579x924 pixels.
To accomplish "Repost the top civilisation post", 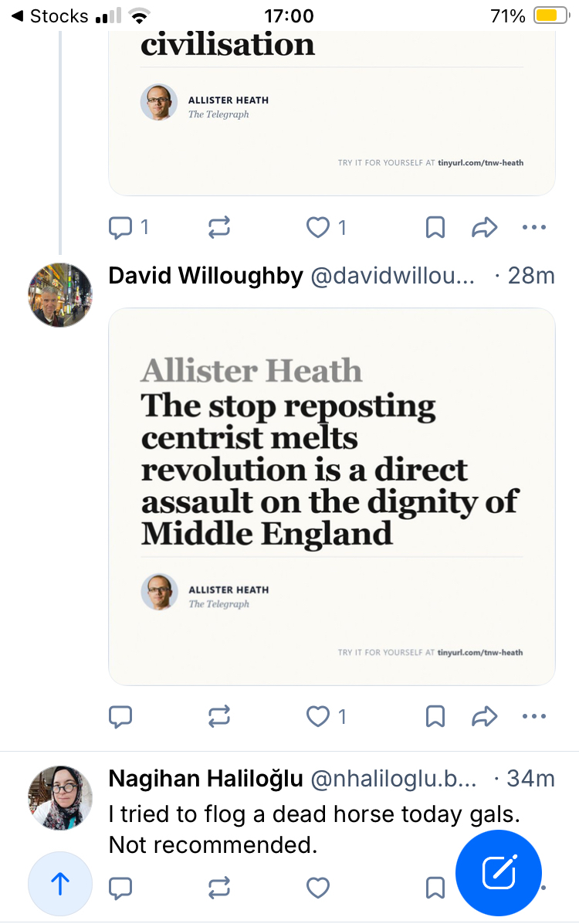I will [219, 227].
